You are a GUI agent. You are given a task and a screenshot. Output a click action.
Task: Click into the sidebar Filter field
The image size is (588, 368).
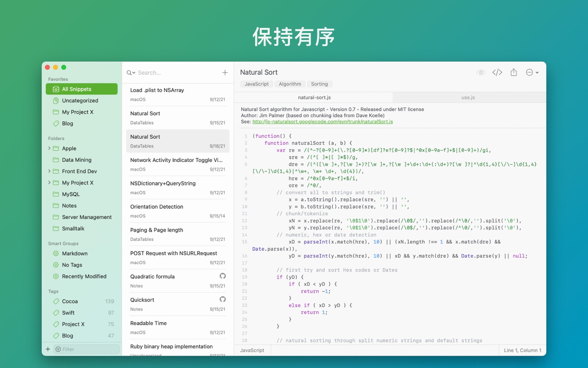coord(87,349)
